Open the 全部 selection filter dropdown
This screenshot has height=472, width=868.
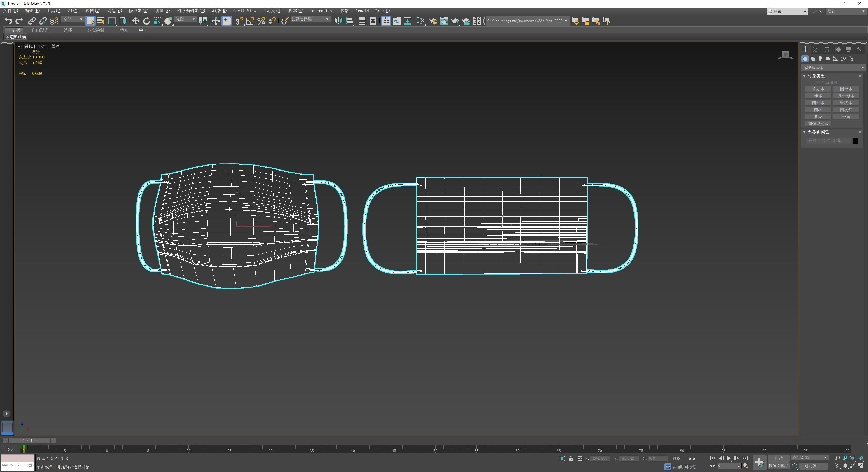[73, 20]
